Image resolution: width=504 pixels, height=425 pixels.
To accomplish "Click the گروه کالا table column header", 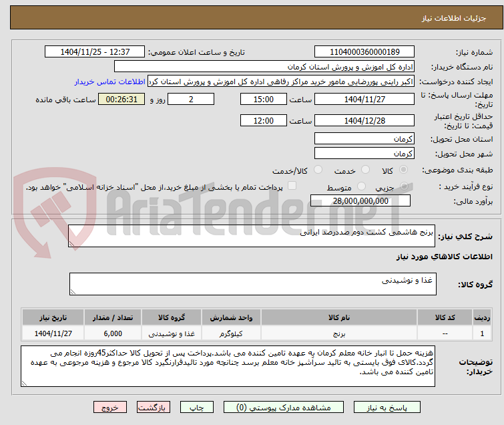I will point(172,317).
